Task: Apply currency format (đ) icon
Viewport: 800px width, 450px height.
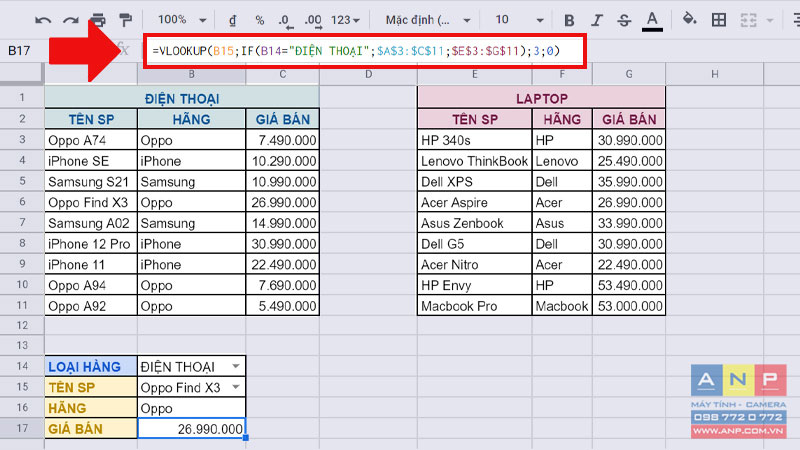Action: click(x=233, y=20)
